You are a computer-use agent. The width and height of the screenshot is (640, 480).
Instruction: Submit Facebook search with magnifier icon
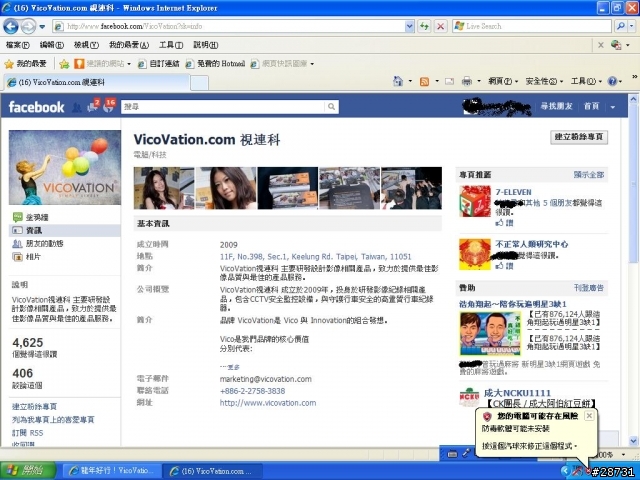[x=331, y=107]
